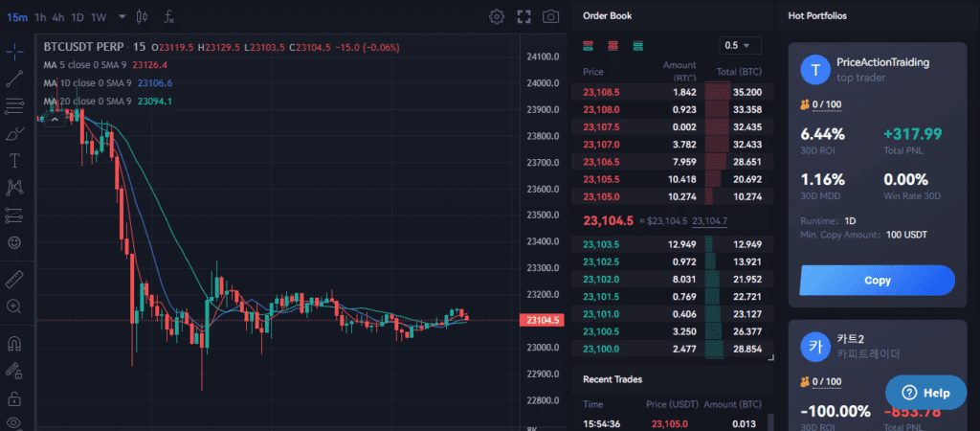
Task: Select the brush drawing tool
Action: pyautogui.click(x=14, y=134)
